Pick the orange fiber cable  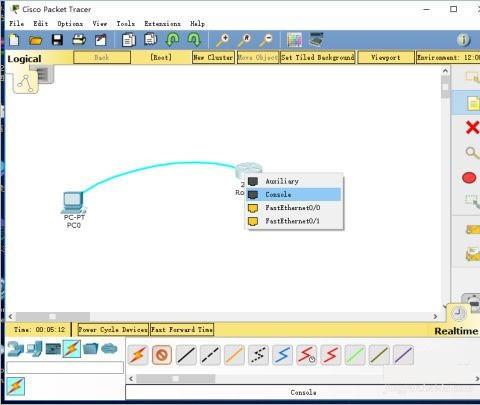click(234, 355)
